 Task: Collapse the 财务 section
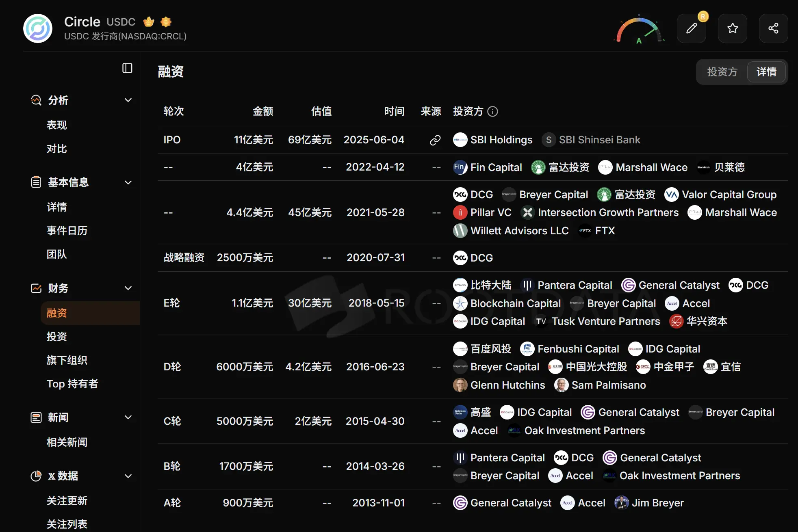pos(128,288)
